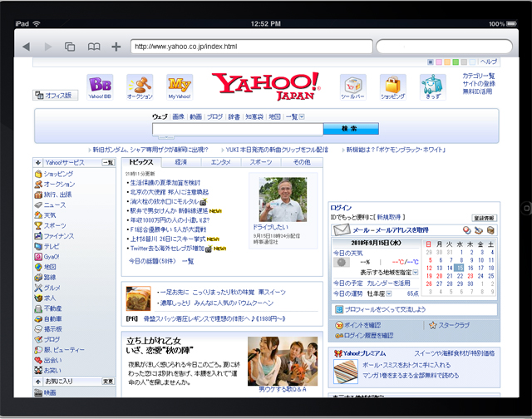Click the オフィス版 button
The width and height of the screenshot is (532, 419).
pos(56,96)
